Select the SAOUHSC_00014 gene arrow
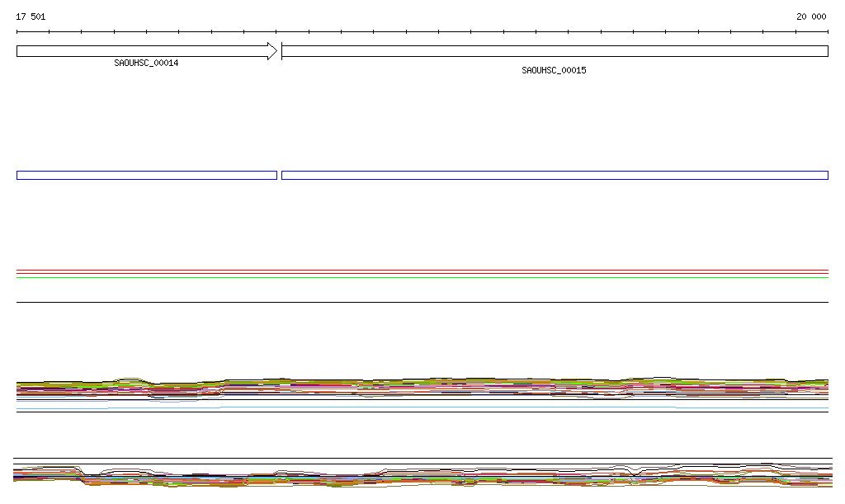Image resolution: width=845 pixels, height=504 pixels. pos(140,51)
